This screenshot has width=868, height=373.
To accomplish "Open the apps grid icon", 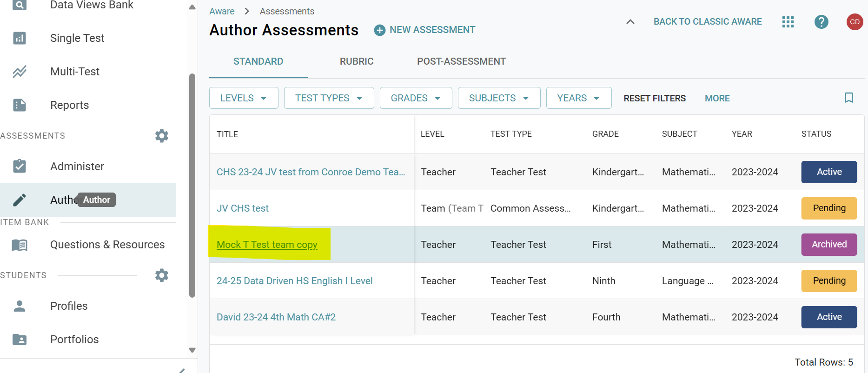I will [x=788, y=22].
